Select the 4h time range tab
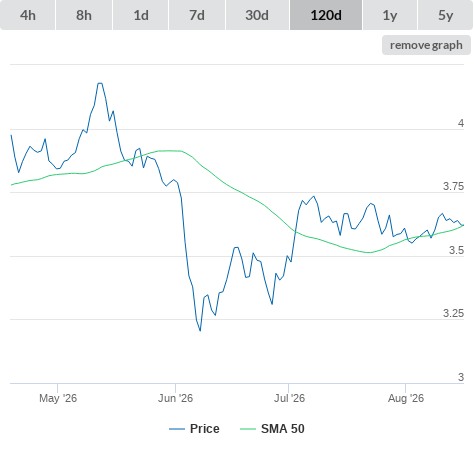This screenshot has width=474, height=455. coord(28,15)
